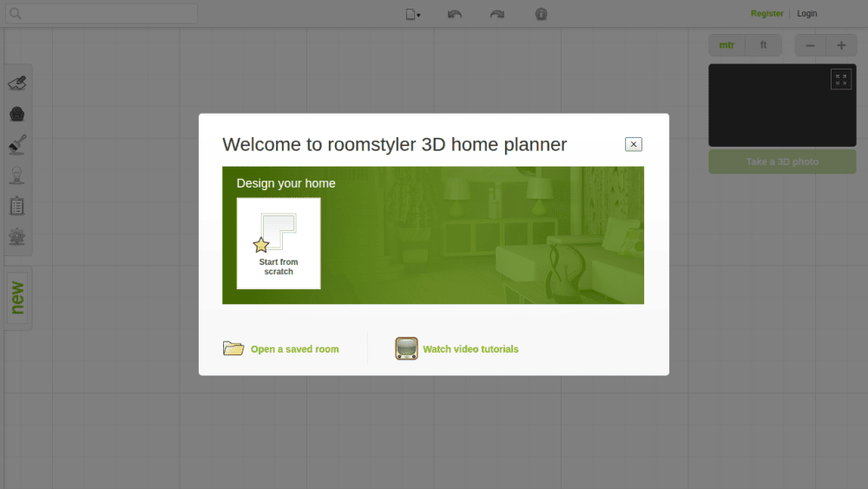Screen dimensions: 868x489
Task: Select the paint brush decorate tool
Action: [17, 144]
